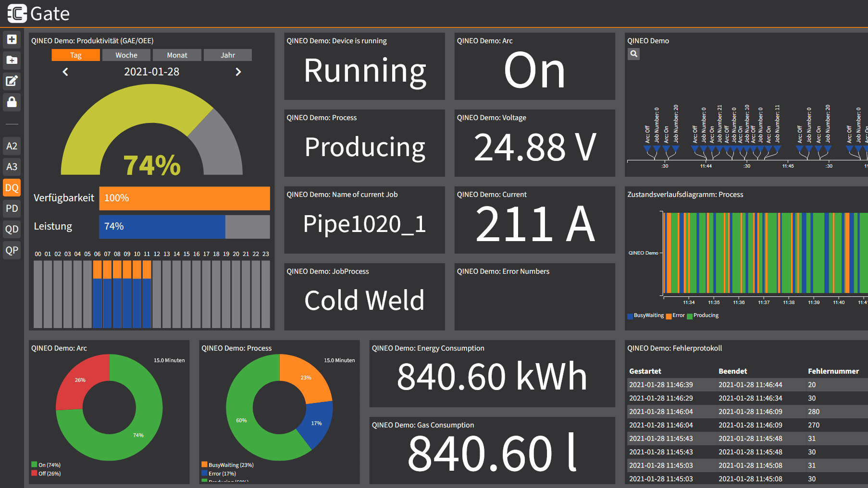868x488 pixels.
Task: Select the Monat time period
Action: [x=176, y=55]
